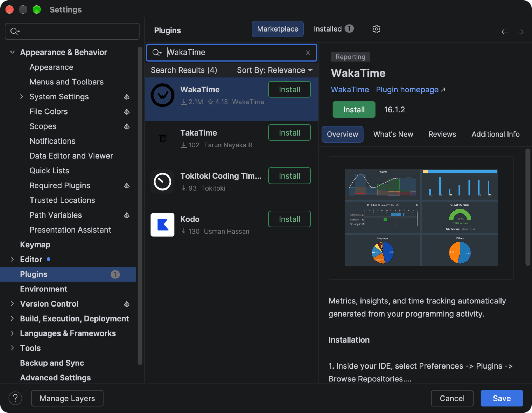
Task: Open the Plugin homepage link
Action: tap(411, 90)
